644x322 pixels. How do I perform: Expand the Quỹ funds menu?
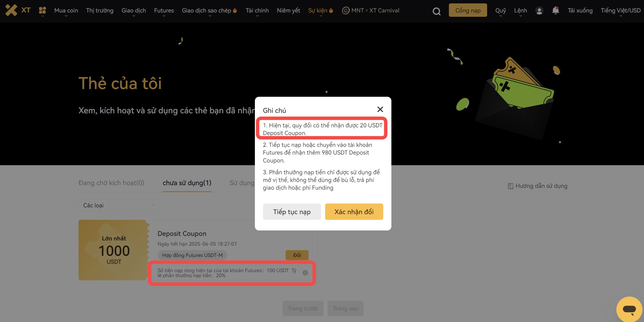tap(500, 10)
